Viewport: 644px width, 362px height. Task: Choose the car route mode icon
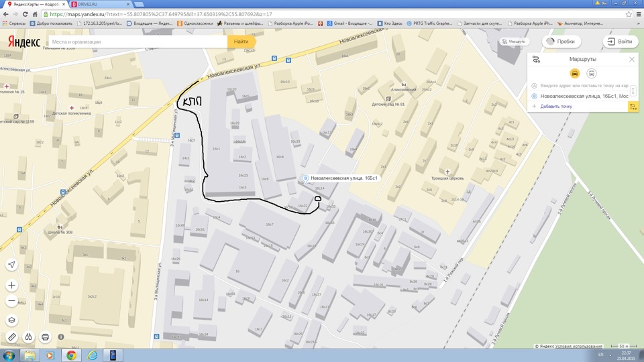click(x=575, y=74)
